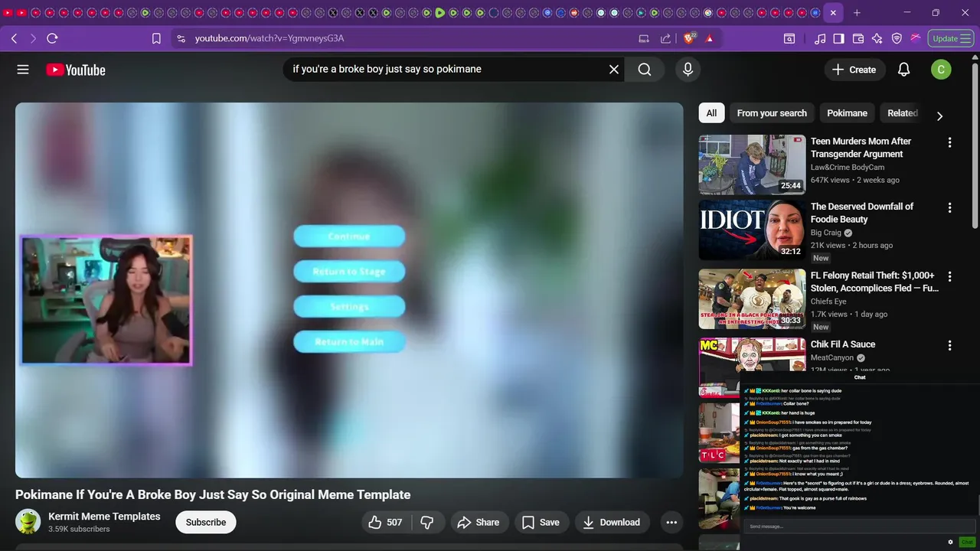The image size is (980, 551).
Task: Open options for Teen Murders Mom video
Action: click(x=949, y=142)
